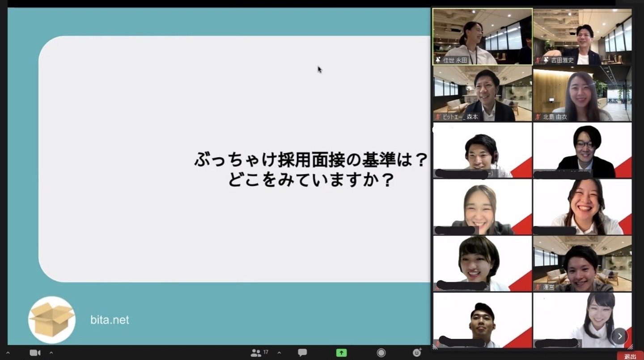Screen dimensions: 644x360
Task: Click the pin icon beside 吉田雅史
Action: [x=546, y=60]
